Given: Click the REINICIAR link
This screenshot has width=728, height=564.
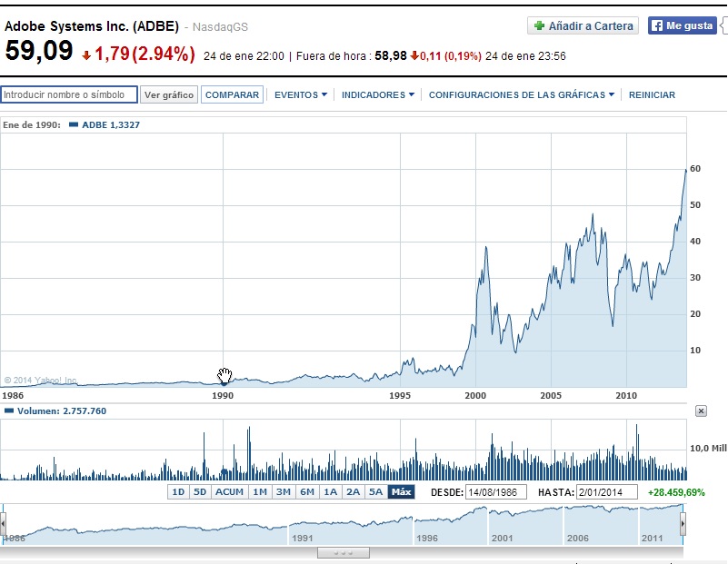Looking at the screenshot, I should 652,94.
